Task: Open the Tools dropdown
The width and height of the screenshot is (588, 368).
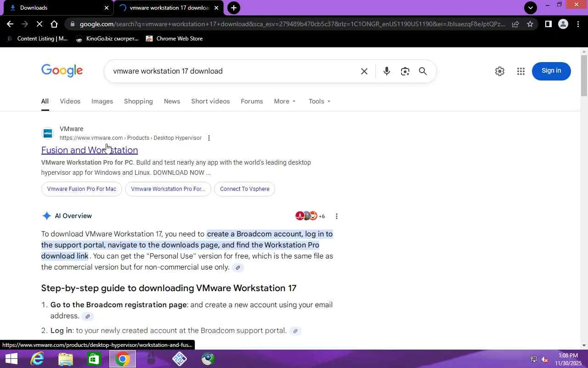Action: click(x=320, y=101)
